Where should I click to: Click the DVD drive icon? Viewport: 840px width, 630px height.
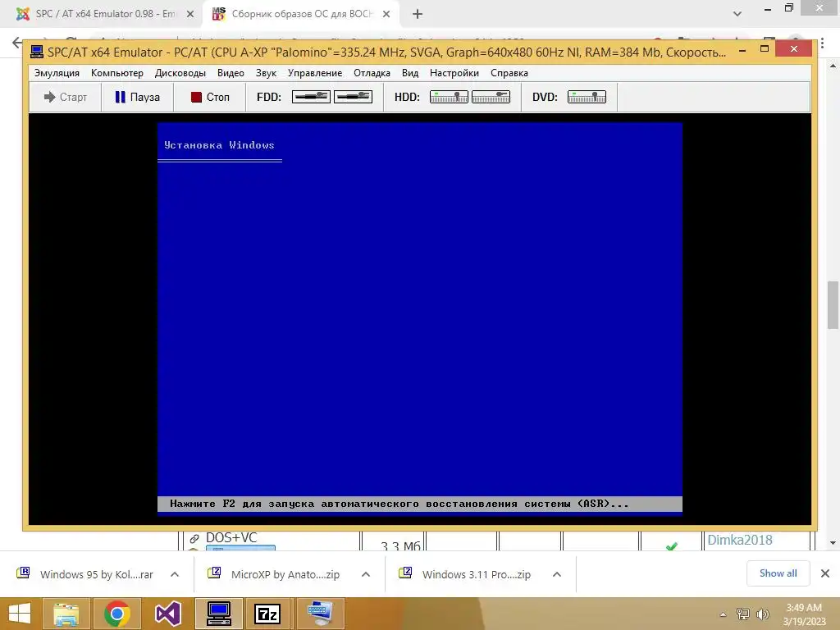pyautogui.click(x=587, y=97)
